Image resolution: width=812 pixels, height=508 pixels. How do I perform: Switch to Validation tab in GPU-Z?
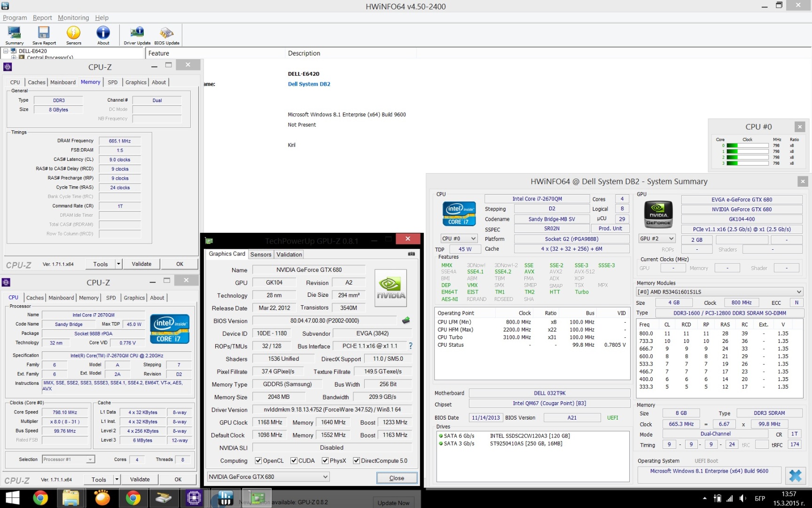tap(289, 254)
